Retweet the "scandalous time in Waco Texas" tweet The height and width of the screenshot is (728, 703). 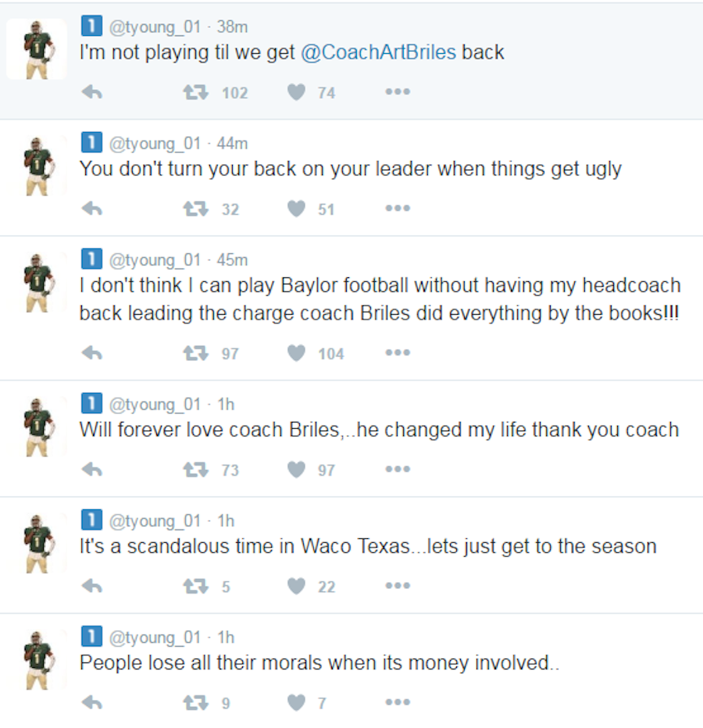(195, 586)
